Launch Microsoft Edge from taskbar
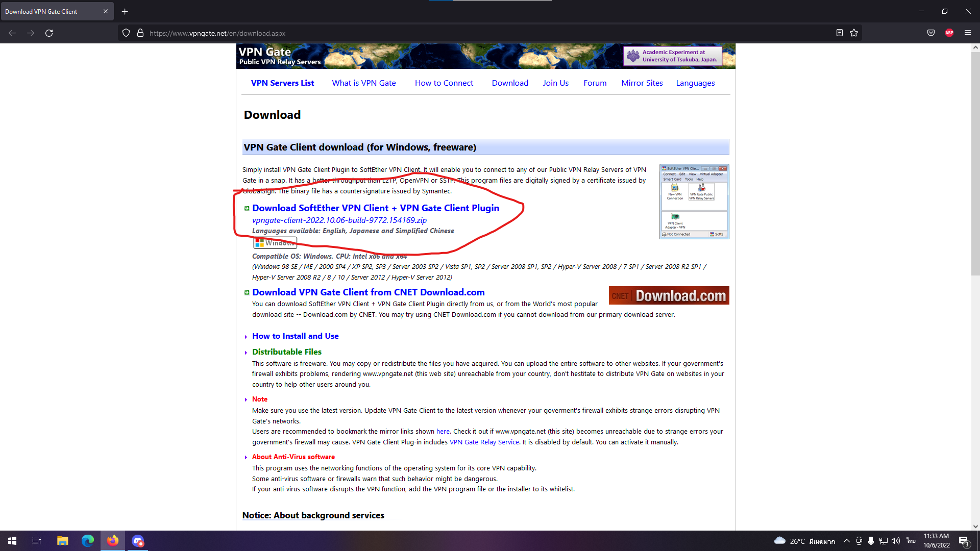 pyautogui.click(x=87, y=541)
